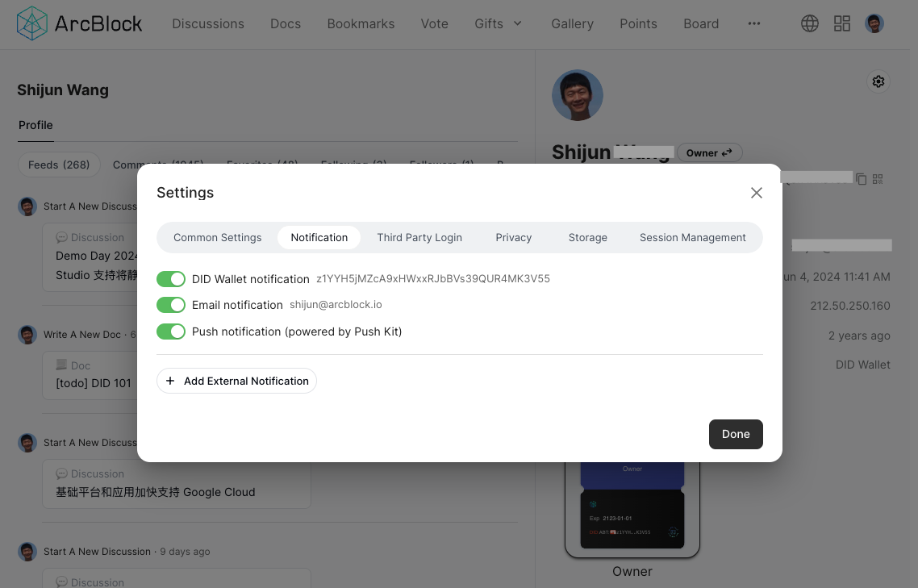The height and width of the screenshot is (588, 918).
Task: Close the Settings dialog with X
Action: 756,193
